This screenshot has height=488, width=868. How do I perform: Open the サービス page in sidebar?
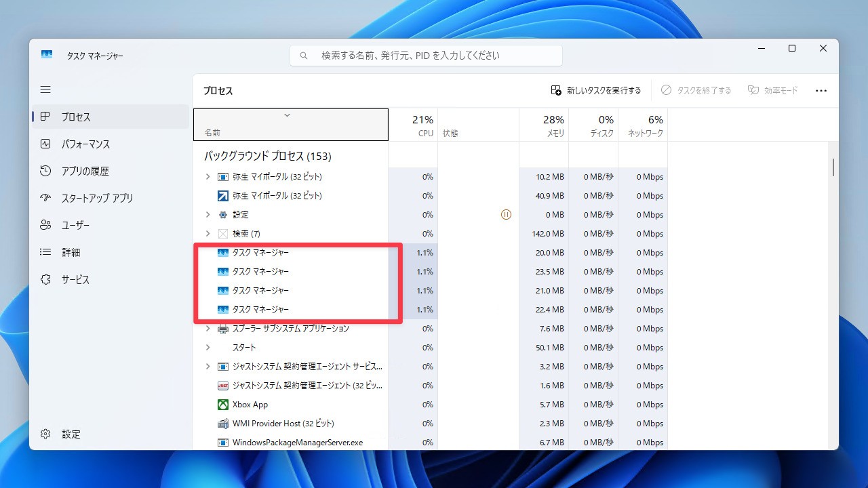[110, 279]
